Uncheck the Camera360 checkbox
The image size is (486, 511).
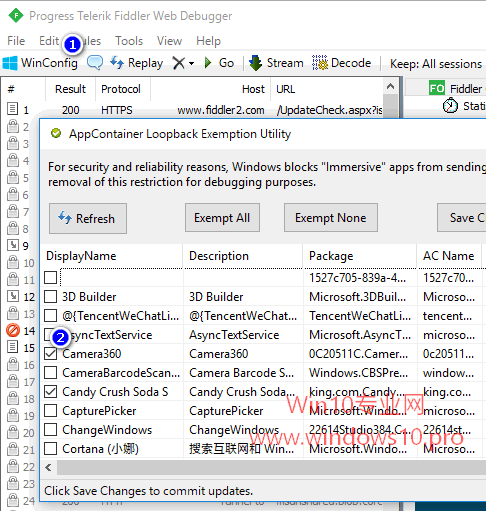(x=51, y=354)
